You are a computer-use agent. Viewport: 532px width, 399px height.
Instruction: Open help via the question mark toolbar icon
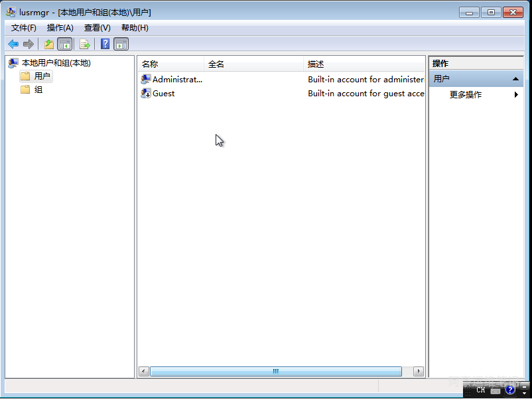click(104, 44)
